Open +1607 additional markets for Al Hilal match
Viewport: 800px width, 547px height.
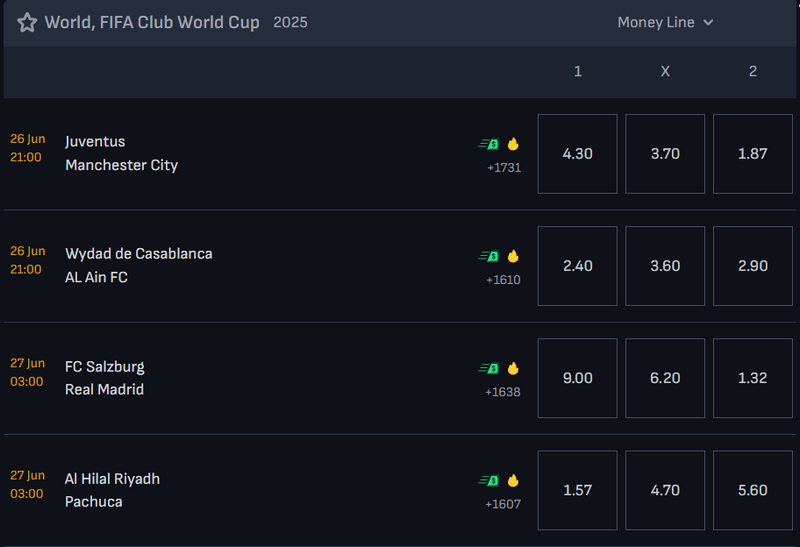503,504
